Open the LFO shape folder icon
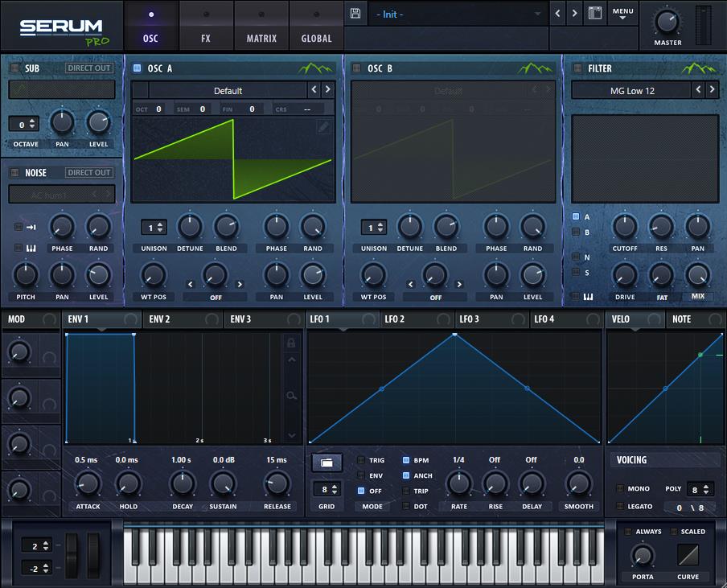Image resolution: width=727 pixels, height=588 pixels. tap(327, 463)
